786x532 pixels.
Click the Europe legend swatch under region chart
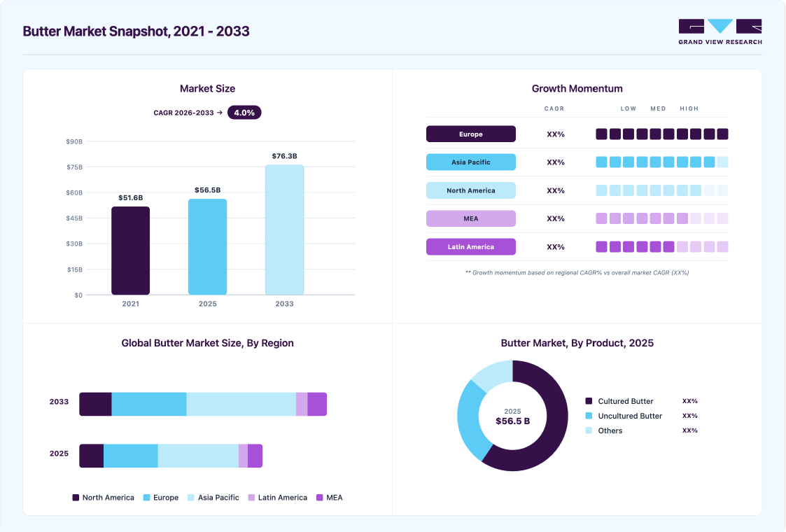[146, 498]
